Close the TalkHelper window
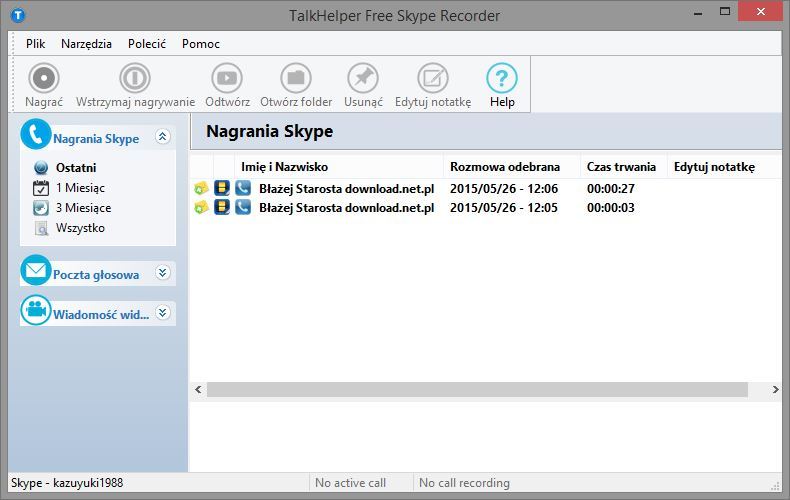This screenshot has width=790, height=500. coord(761,11)
